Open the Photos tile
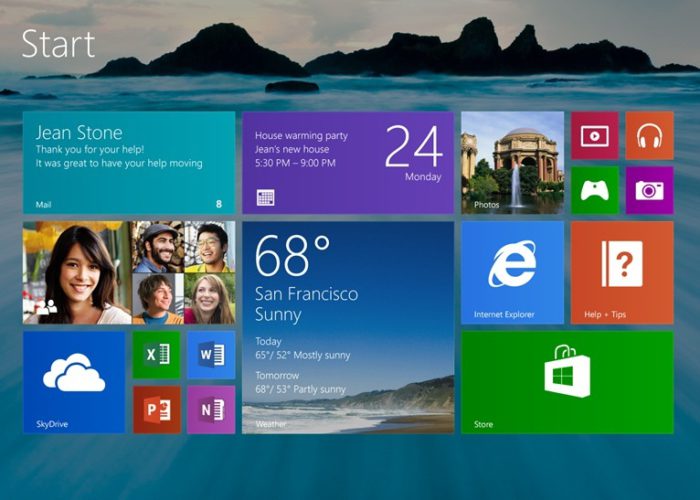Image resolution: width=700 pixels, height=500 pixels. pyautogui.click(x=512, y=162)
